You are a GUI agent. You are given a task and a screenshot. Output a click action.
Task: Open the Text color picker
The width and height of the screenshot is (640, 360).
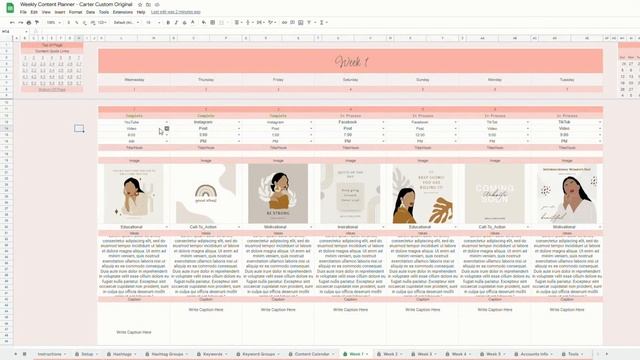coord(193,22)
